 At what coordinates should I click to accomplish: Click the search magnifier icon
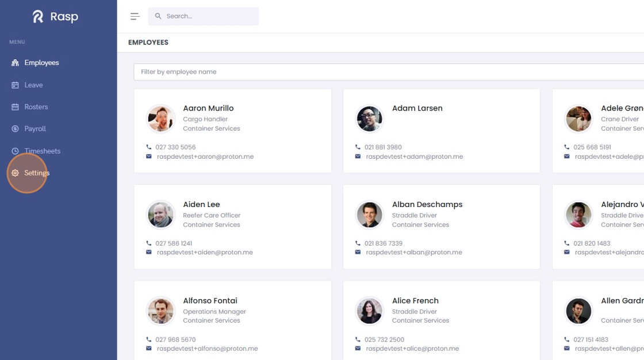click(158, 16)
